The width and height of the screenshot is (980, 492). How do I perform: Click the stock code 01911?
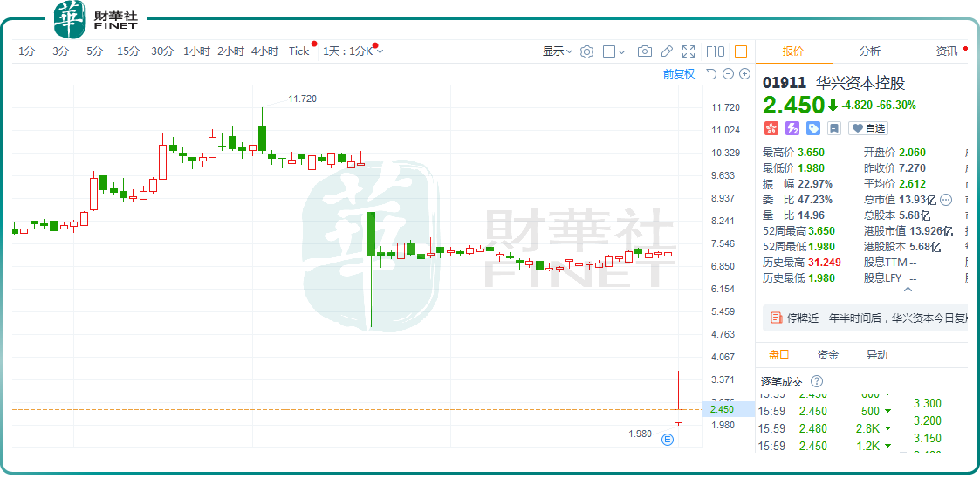(785, 83)
